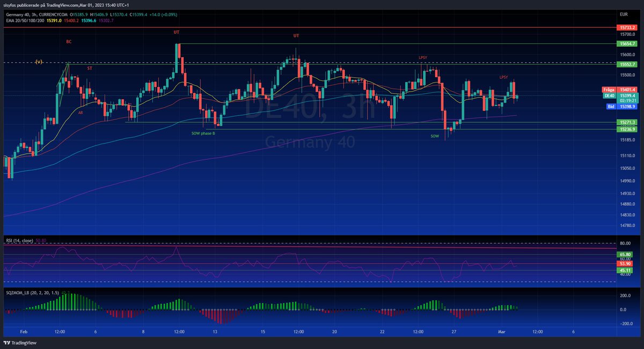Click the 15050.0 price scale value
The height and width of the screenshot is (349, 644).
(627, 168)
